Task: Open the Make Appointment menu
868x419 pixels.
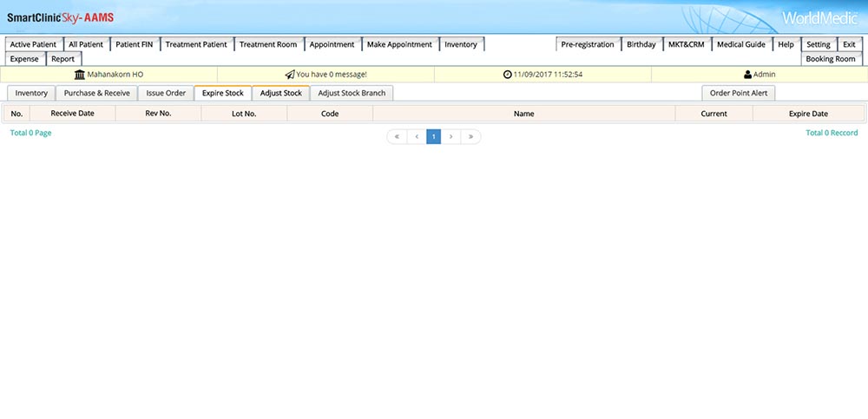Action: tap(399, 44)
